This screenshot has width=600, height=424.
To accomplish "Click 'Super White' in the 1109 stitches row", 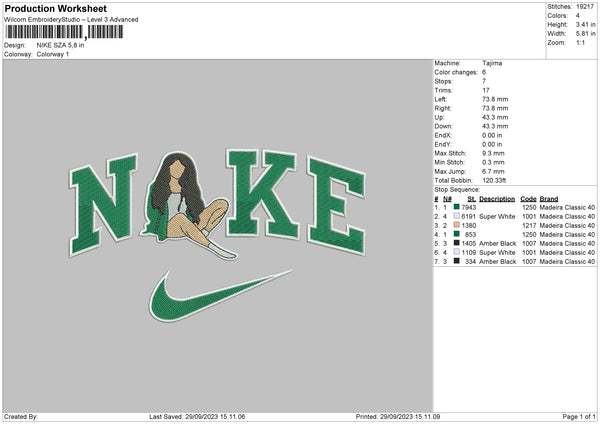I will [497, 253].
